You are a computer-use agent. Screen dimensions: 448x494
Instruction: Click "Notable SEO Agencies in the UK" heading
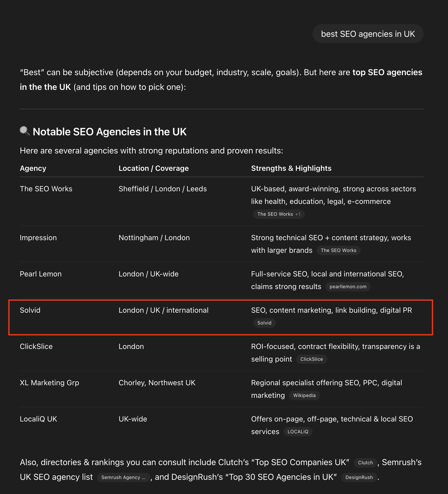(x=110, y=132)
